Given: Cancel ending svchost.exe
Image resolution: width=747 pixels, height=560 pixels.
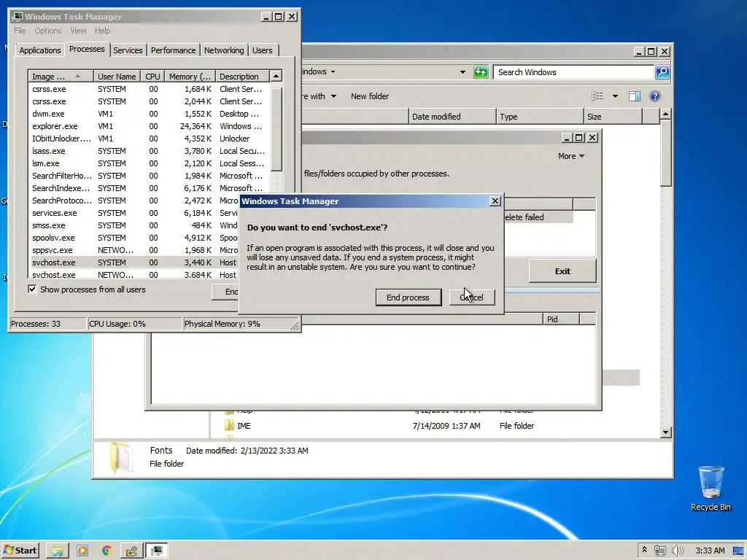Looking at the screenshot, I should click(472, 297).
